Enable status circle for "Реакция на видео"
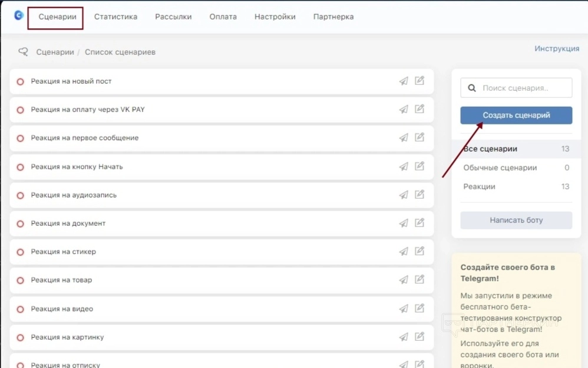This screenshot has height=368, width=588. click(x=20, y=309)
